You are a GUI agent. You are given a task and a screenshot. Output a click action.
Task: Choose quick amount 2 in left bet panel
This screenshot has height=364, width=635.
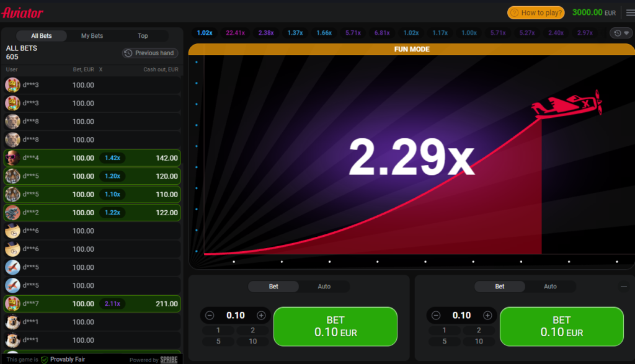(x=253, y=331)
